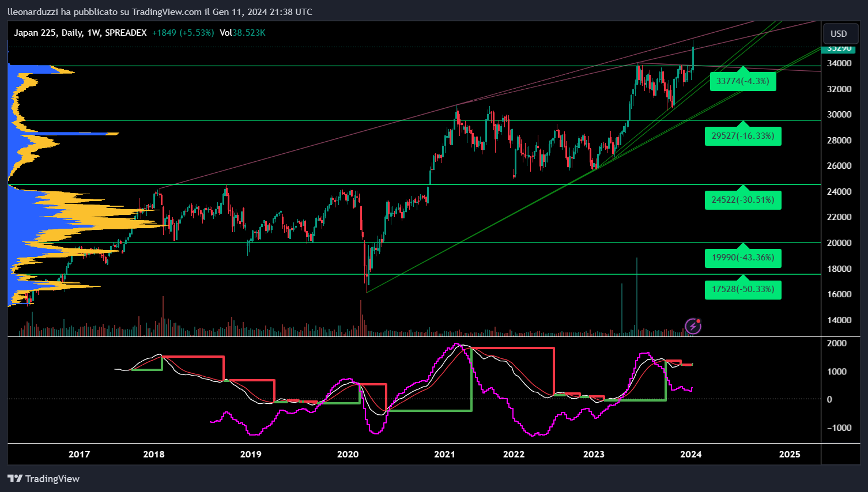Click the 34000 price axis label
Image resolution: width=868 pixels, height=492 pixels.
[839, 63]
